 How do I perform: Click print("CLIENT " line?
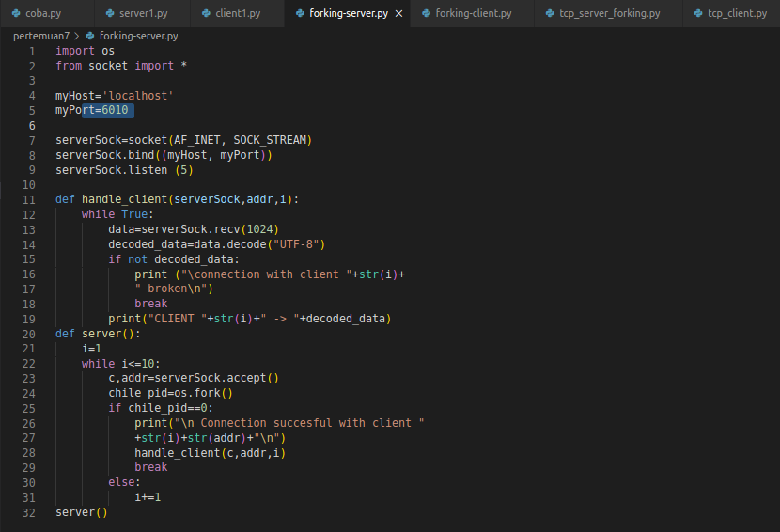pos(250,319)
